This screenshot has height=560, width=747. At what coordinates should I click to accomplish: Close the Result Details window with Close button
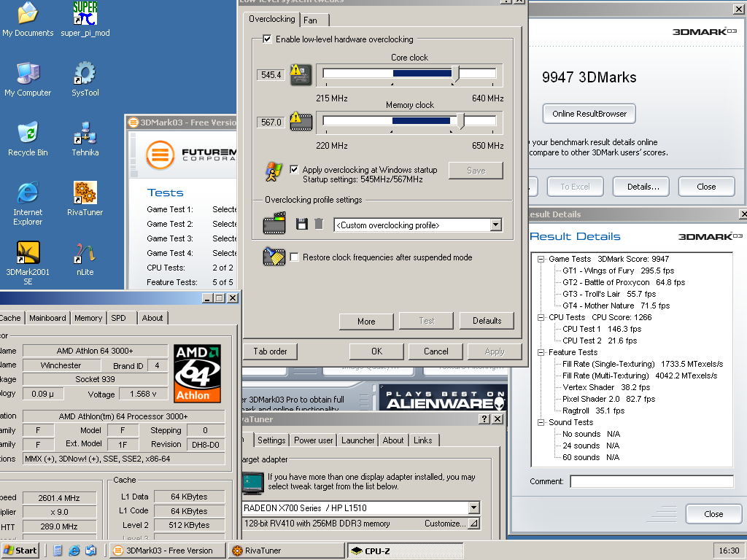click(713, 514)
